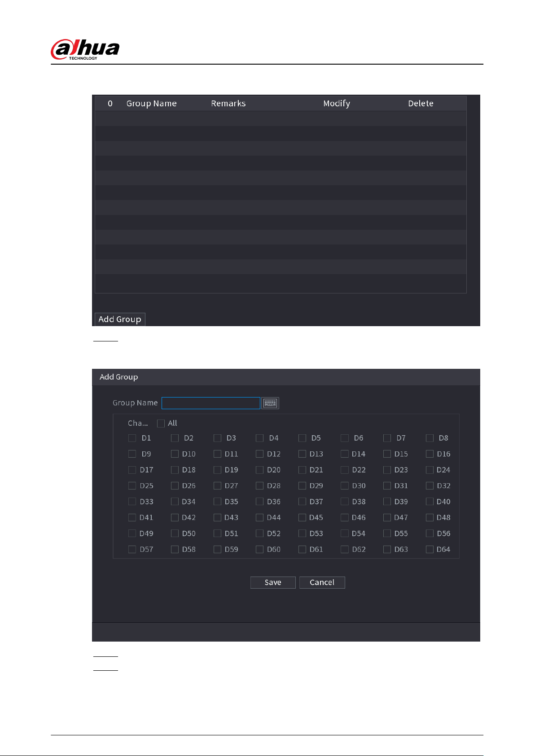Toggle channel D27 checkbox
535x756 pixels.
point(217,486)
